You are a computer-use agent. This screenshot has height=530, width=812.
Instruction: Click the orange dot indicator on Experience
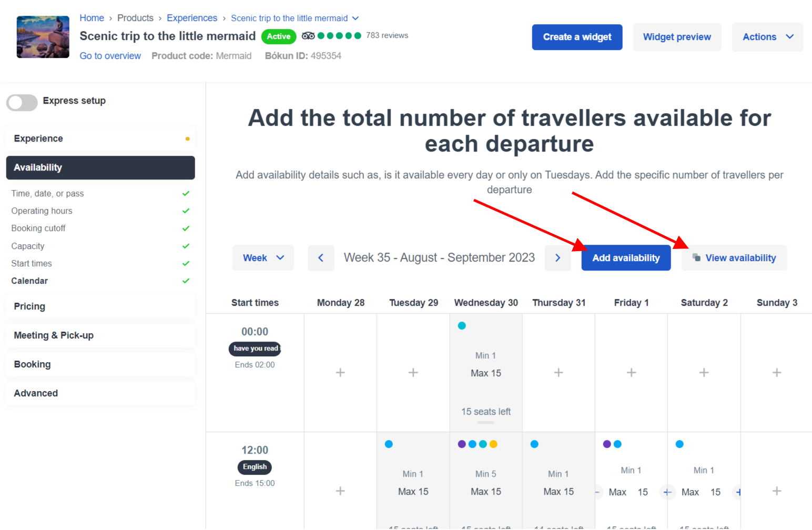[x=187, y=139]
